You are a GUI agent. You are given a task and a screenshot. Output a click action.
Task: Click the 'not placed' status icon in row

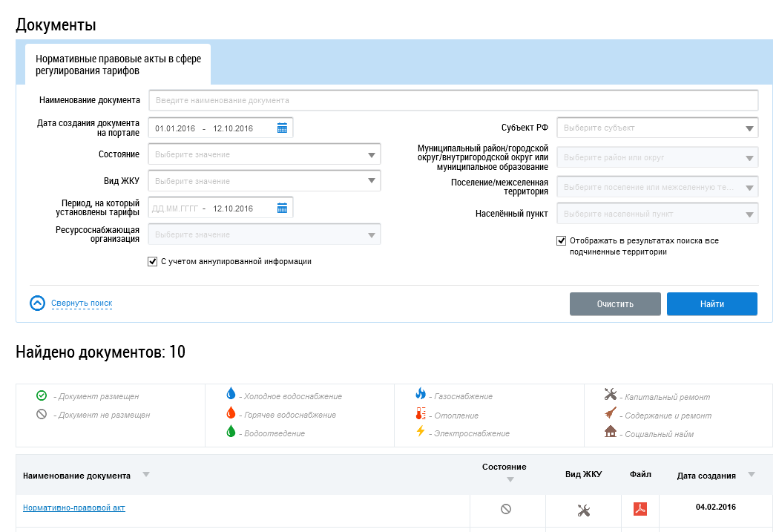point(506,509)
